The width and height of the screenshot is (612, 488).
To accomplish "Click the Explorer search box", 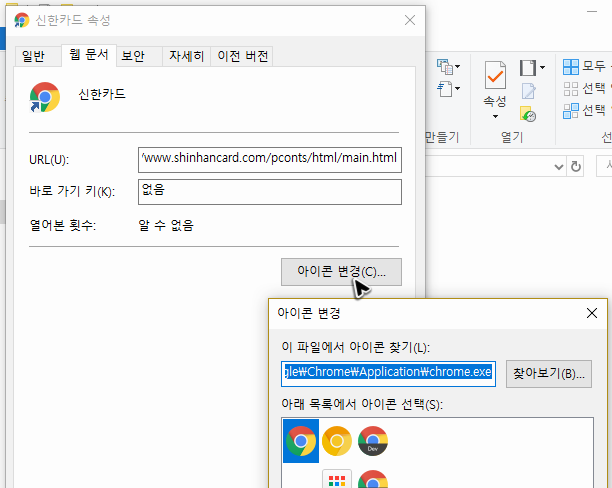I will [604, 166].
